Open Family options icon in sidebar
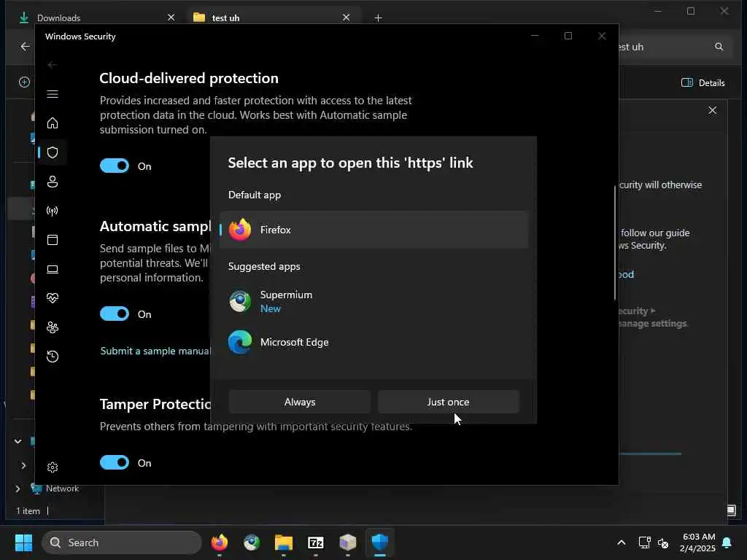 (x=53, y=327)
